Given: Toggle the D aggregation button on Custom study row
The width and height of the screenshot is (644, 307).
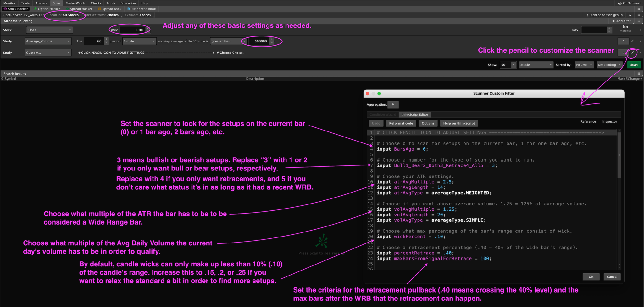Looking at the screenshot, I should coord(623,53).
